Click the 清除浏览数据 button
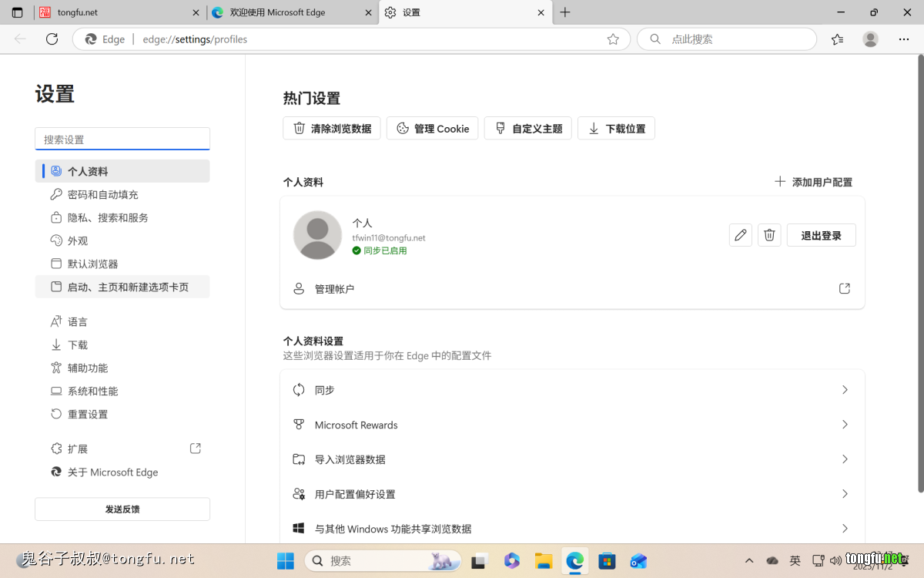924x578 pixels. pyautogui.click(x=332, y=129)
